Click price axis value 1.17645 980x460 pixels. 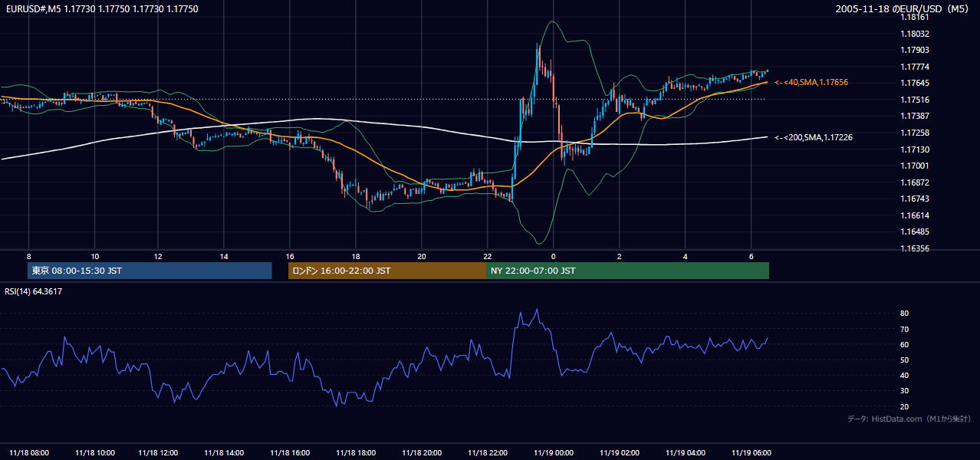914,83
